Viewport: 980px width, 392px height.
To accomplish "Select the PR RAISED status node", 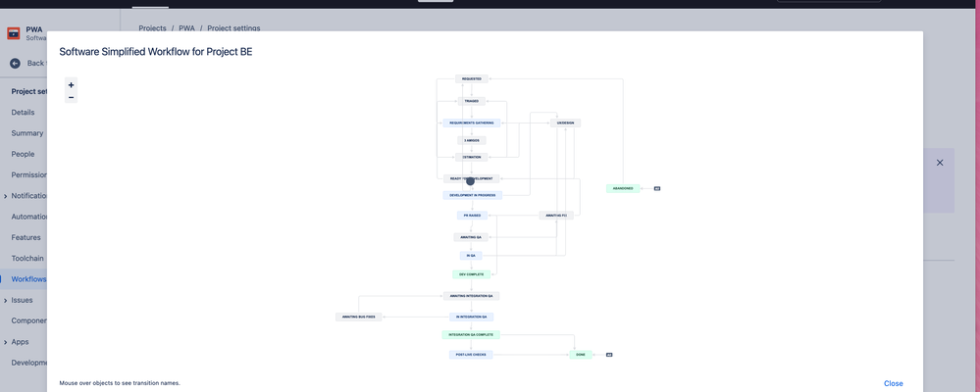I will (x=472, y=216).
